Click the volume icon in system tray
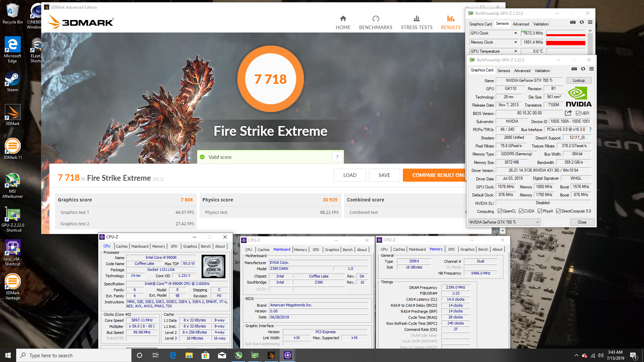Viewport: 644px width, 362px height. click(x=601, y=355)
